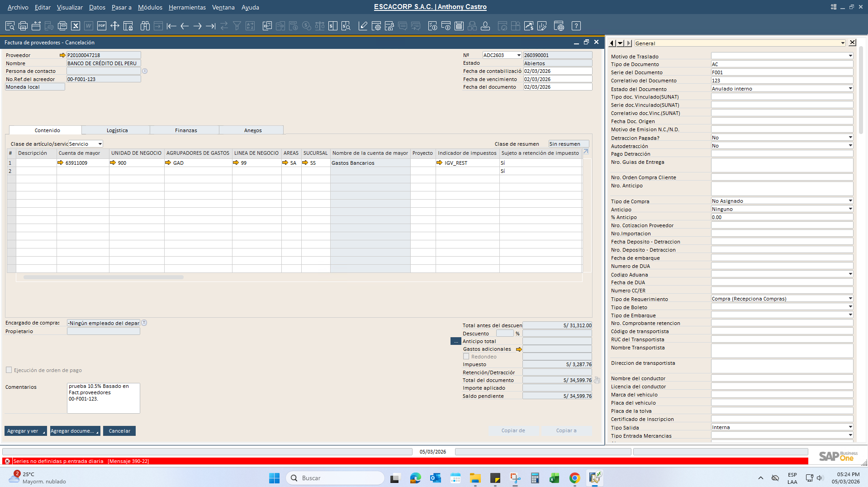The height and width of the screenshot is (487, 868).
Task: Open the Detraccion Pagada dropdown
Action: click(850, 138)
